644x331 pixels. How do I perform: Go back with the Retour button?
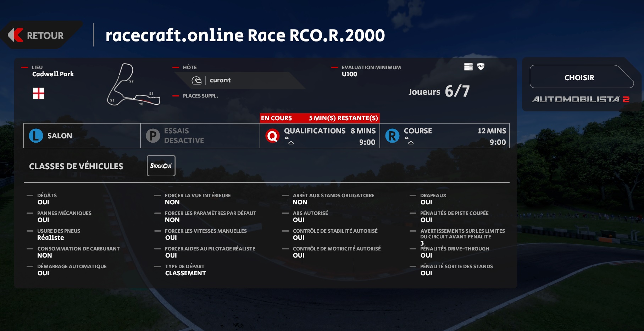tap(39, 35)
